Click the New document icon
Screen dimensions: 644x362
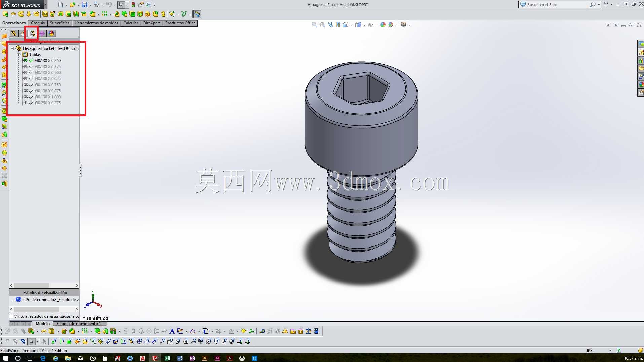pos(60,5)
